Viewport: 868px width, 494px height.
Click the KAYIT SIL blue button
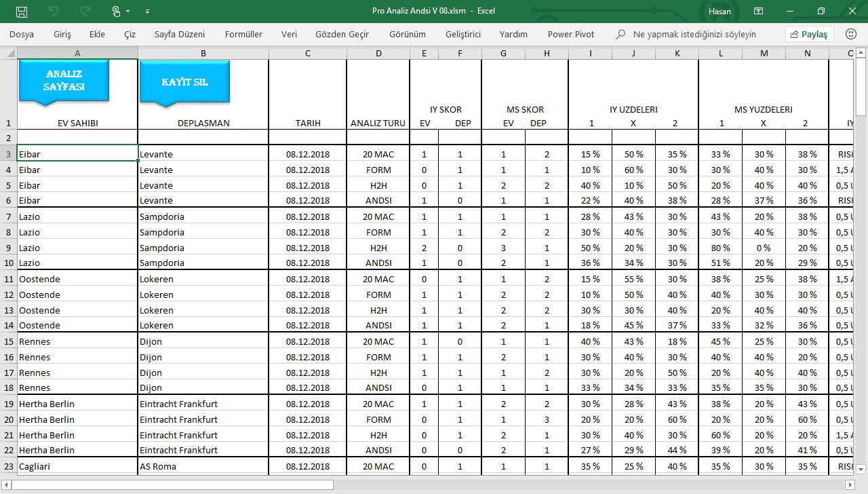click(x=184, y=82)
